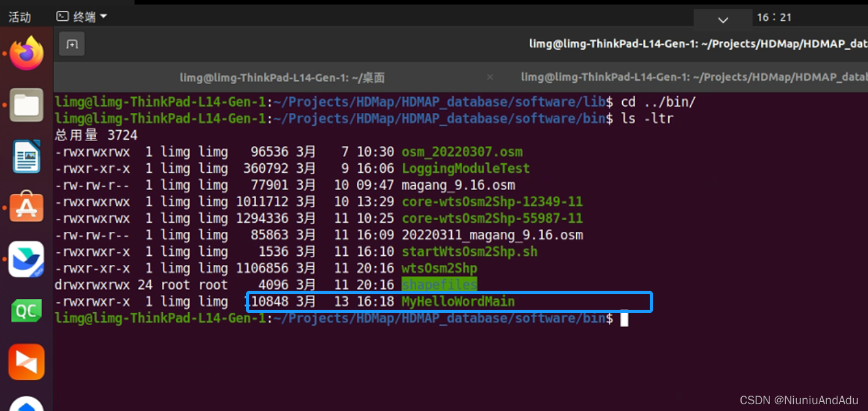Click the MyHelloWordMain file name

(x=458, y=301)
